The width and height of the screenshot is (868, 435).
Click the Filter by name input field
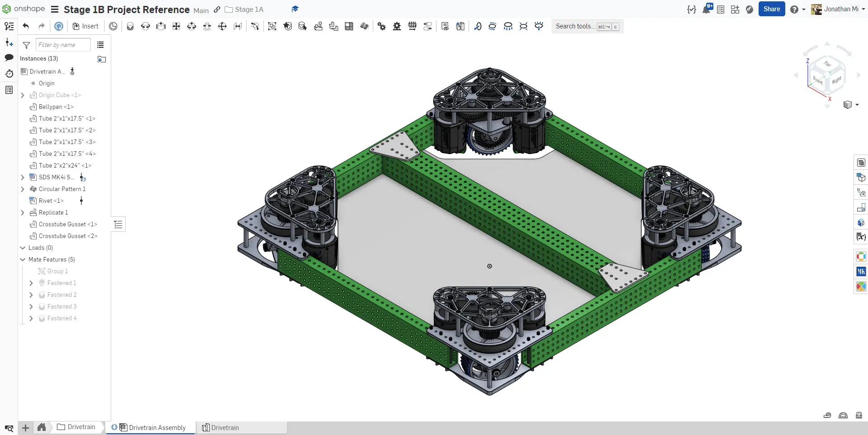point(63,45)
